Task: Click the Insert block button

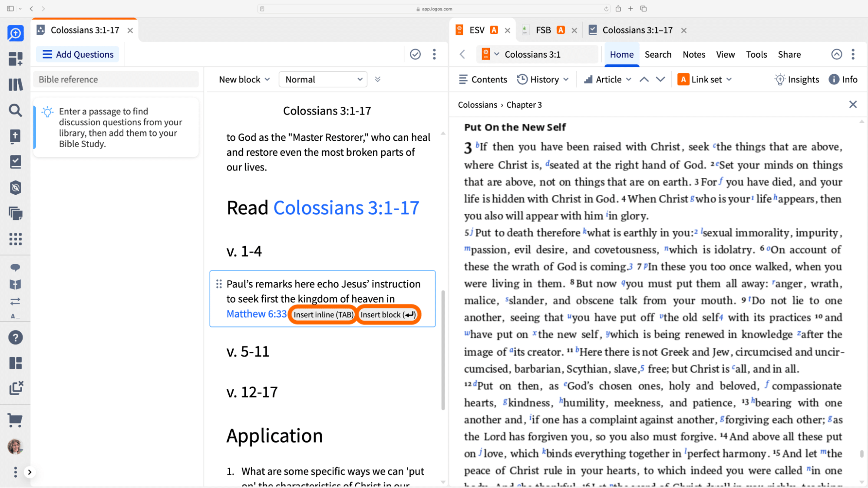Action: pos(388,314)
